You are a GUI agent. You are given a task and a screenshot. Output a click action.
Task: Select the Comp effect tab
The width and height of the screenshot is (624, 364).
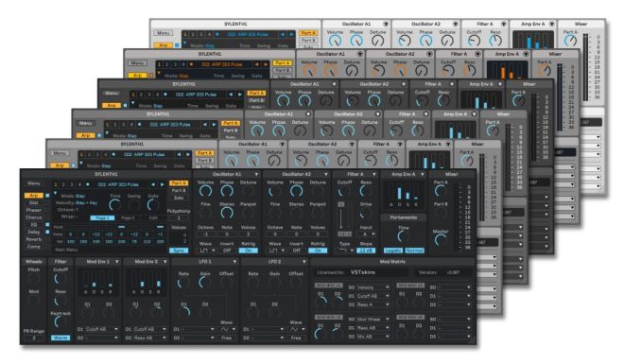34,246
